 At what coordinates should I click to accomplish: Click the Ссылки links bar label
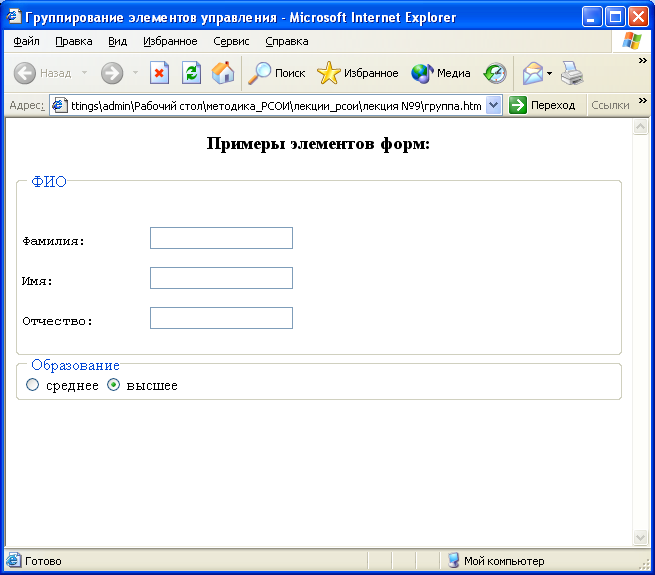point(610,105)
